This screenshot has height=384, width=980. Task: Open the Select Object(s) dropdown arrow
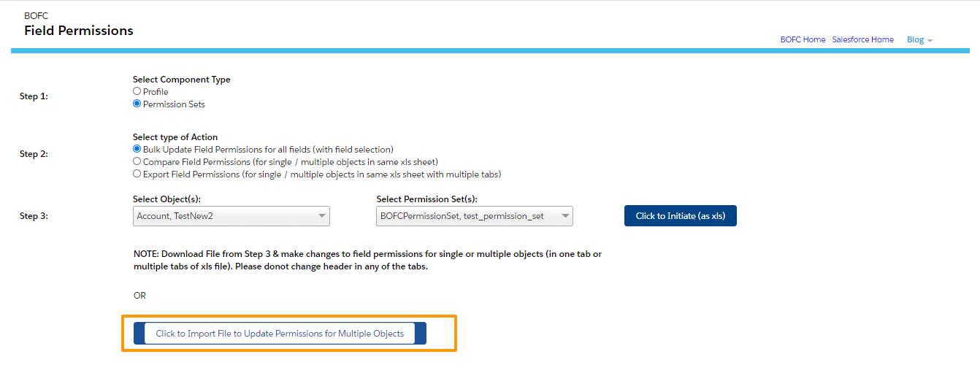(321, 216)
